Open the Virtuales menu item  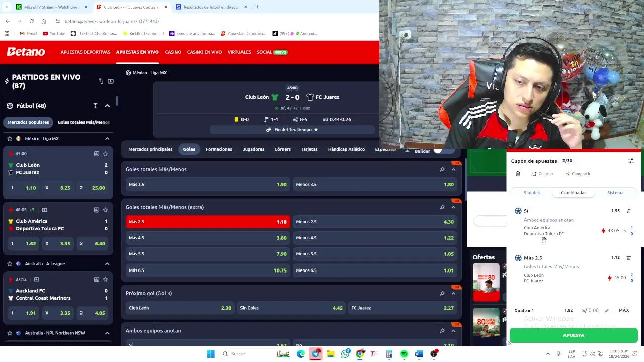239,52
